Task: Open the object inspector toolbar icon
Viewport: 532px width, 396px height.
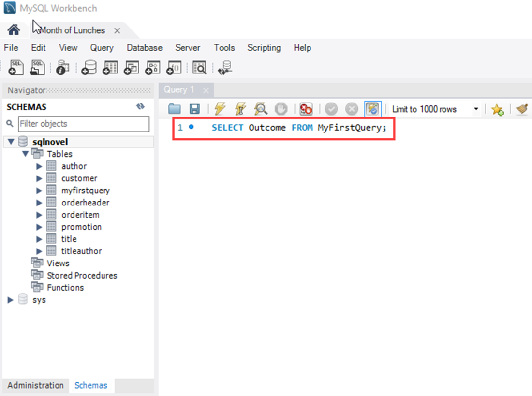Action: pyautogui.click(x=62, y=67)
